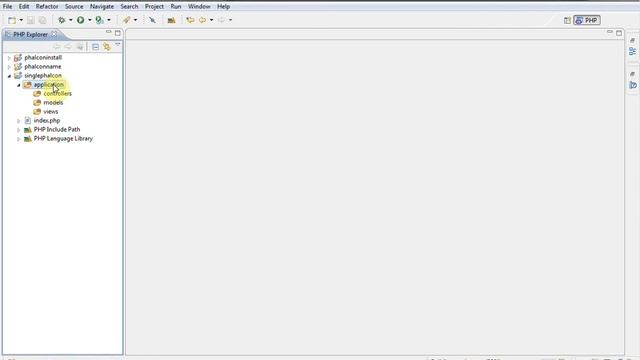Collapse the singlephalcon project
The width and height of the screenshot is (640, 360).
(x=9, y=76)
